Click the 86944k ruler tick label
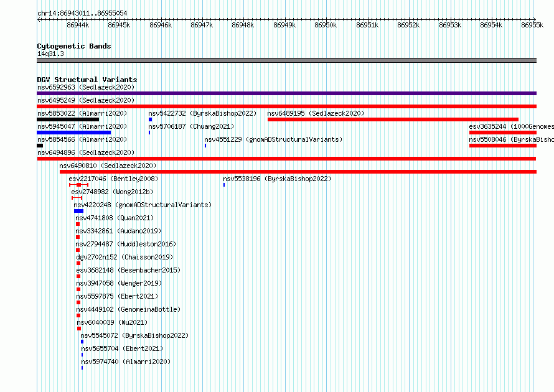 coord(78,25)
